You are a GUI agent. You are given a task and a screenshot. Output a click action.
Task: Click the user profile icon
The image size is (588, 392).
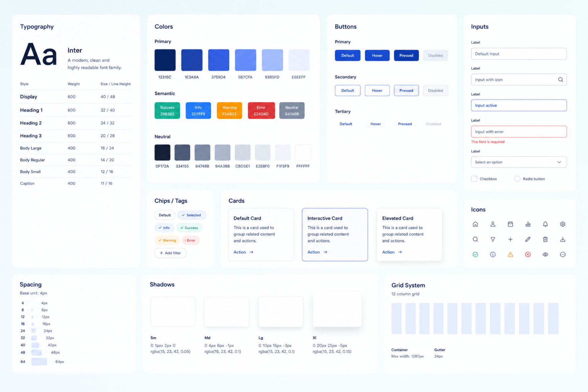tap(493, 224)
